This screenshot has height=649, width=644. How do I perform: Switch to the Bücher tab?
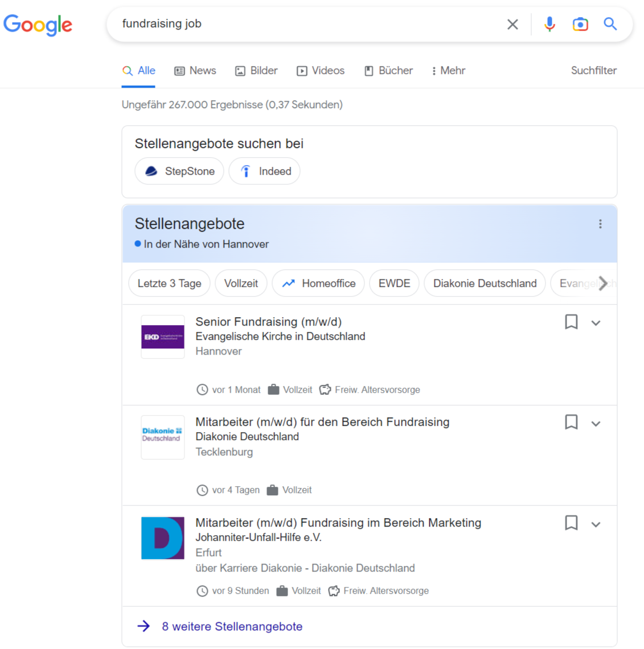click(388, 71)
